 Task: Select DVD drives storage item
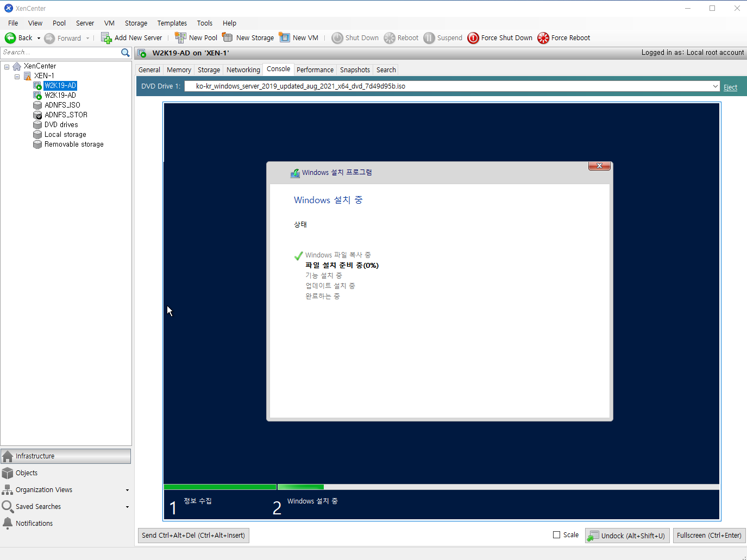click(x=61, y=125)
